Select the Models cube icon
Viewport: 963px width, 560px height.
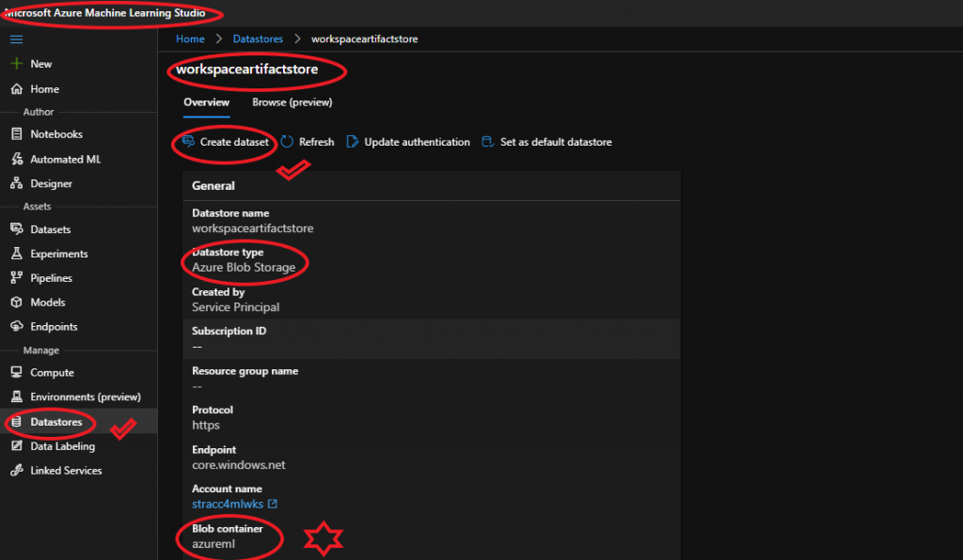coord(17,302)
